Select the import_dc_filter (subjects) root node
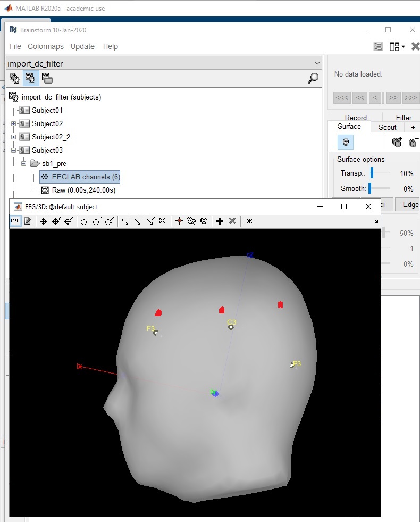This screenshot has width=420, height=522. 61,97
